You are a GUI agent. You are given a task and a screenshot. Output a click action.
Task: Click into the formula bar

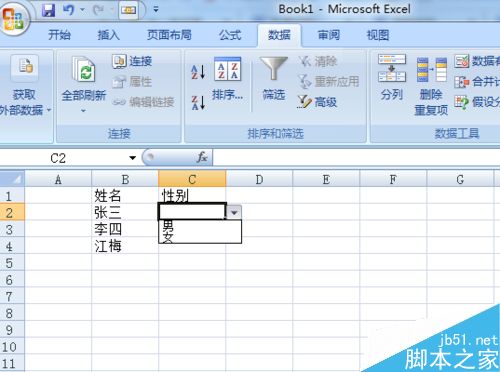(356, 157)
